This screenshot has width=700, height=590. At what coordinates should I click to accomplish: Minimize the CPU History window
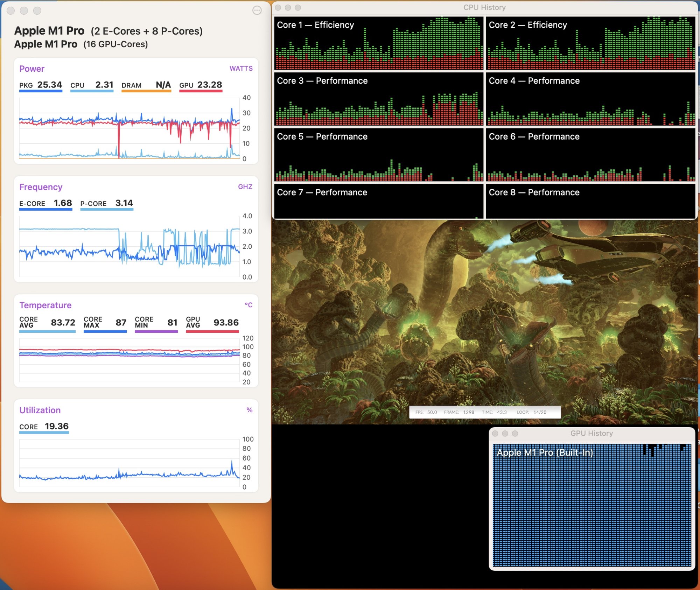point(288,7)
